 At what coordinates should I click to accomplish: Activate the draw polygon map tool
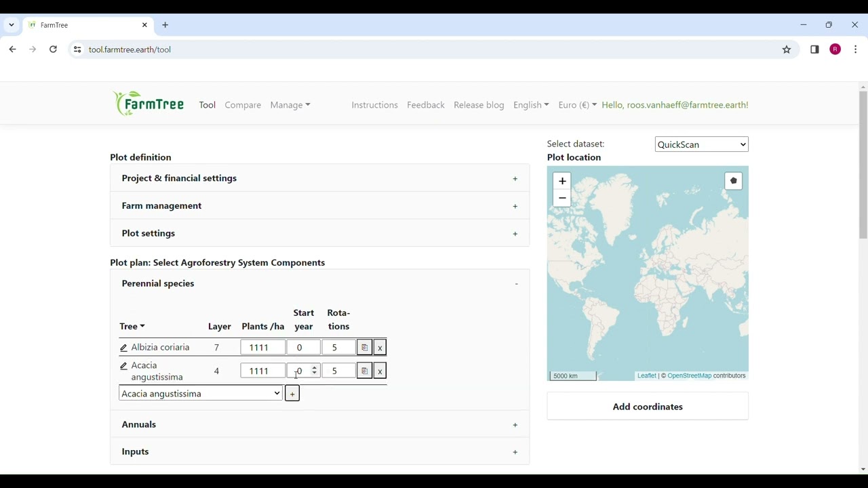tap(734, 181)
